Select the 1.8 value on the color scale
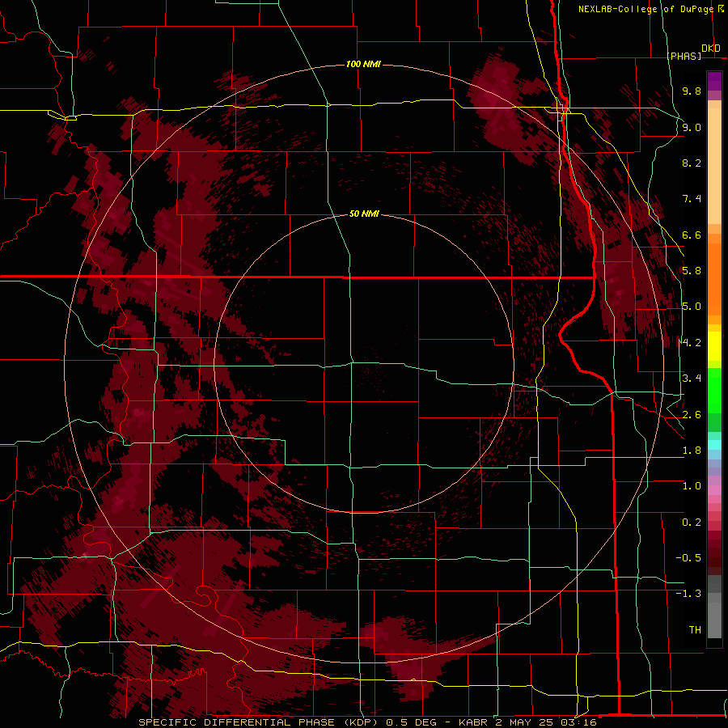Image resolution: width=728 pixels, height=728 pixels. [x=692, y=451]
